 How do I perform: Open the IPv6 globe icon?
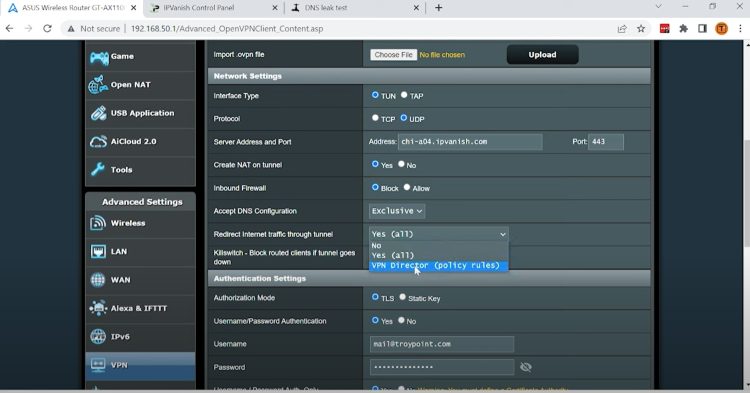click(98, 336)
